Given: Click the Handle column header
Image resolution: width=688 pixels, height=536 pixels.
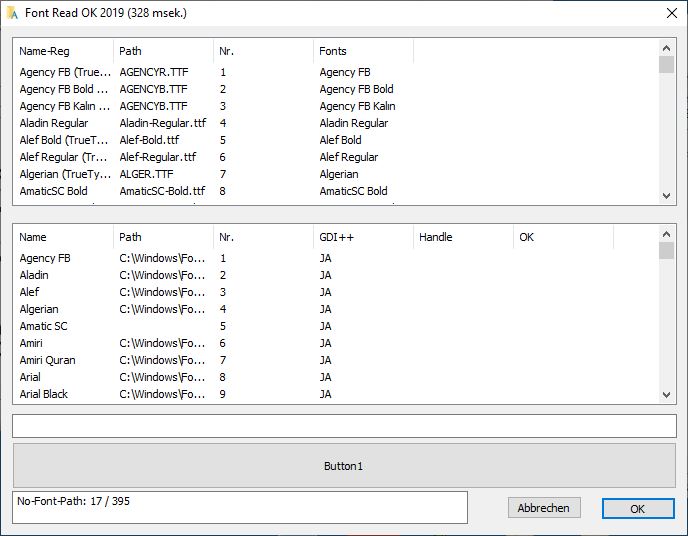Looking at the screenshot, I should pyautogui.click(x=463, y=237).
